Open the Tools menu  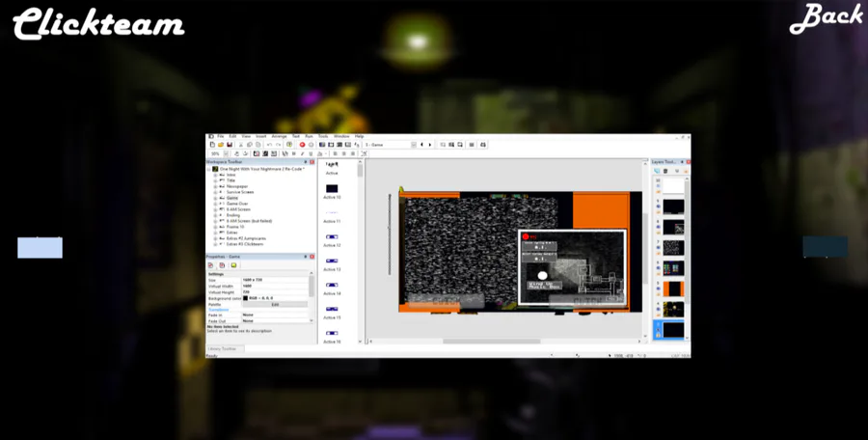pos(323,136)
